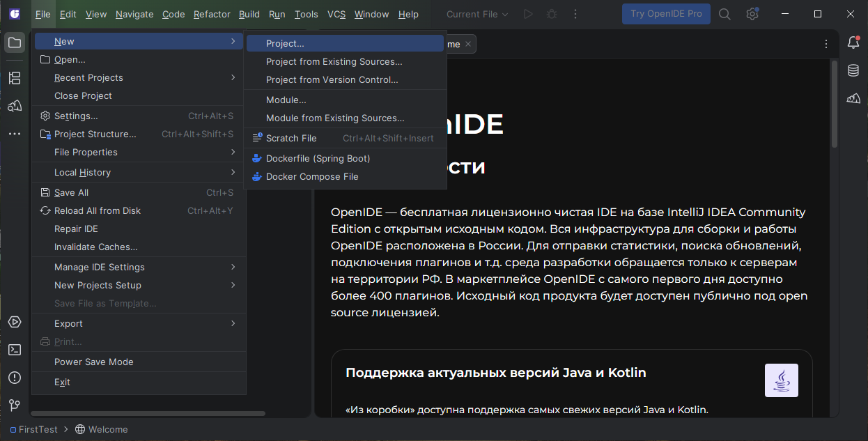
Task: Click the project panel horizontal scrollbar
Action: (x=148, y=413)
